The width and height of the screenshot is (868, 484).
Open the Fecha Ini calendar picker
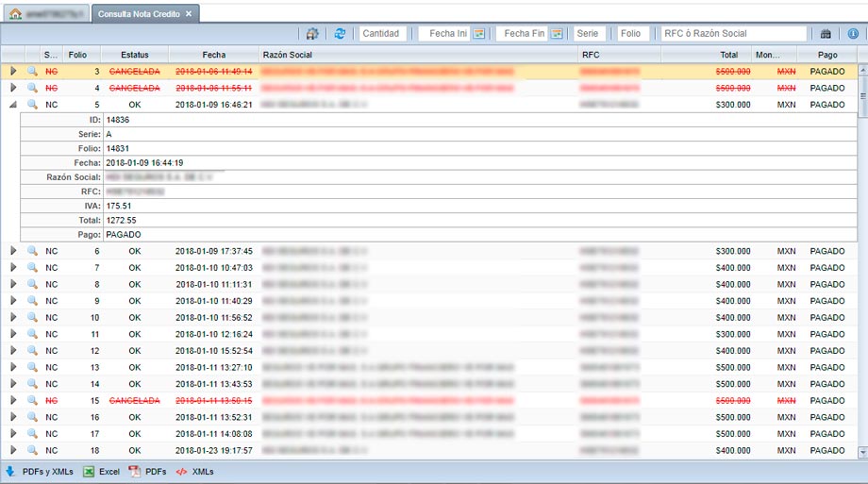[x=479, y=34]
